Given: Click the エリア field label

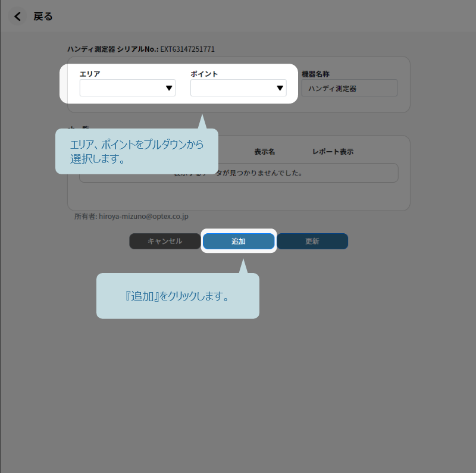Looking at the screenshot, I should (x=90, y=74).
